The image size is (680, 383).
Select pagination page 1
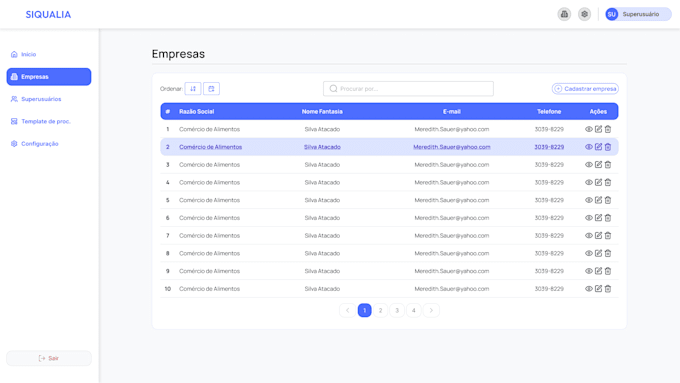[364, 310]
